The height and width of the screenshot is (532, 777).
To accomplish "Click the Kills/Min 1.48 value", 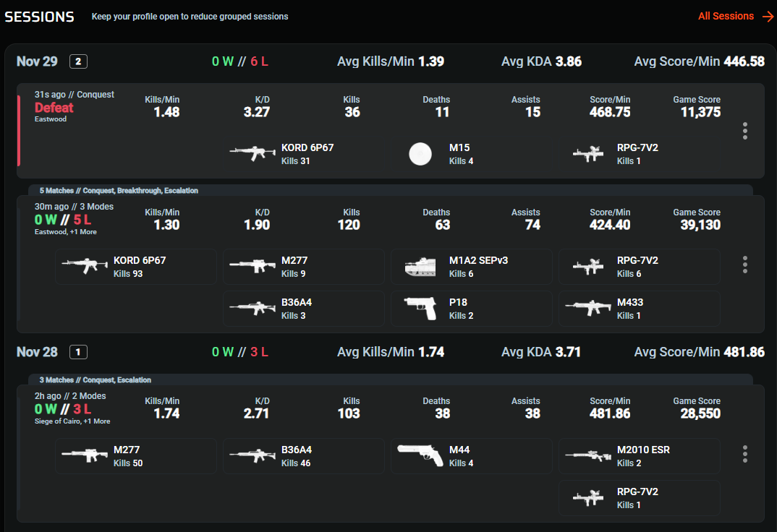I will click(166, 112).
